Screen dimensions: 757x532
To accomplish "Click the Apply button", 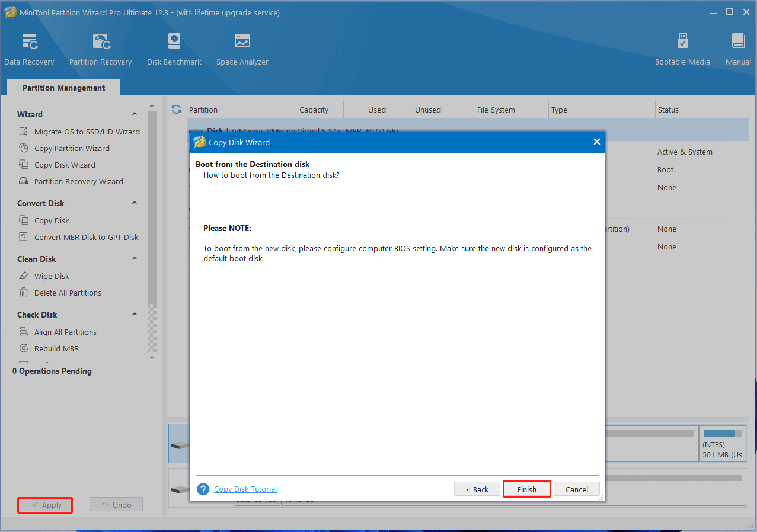I will (x=45, y=505).
